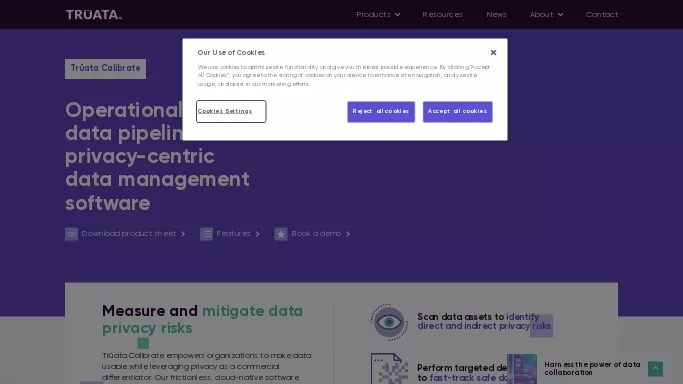
Task: Expand the About dropdown chevron
Action: 560,15
